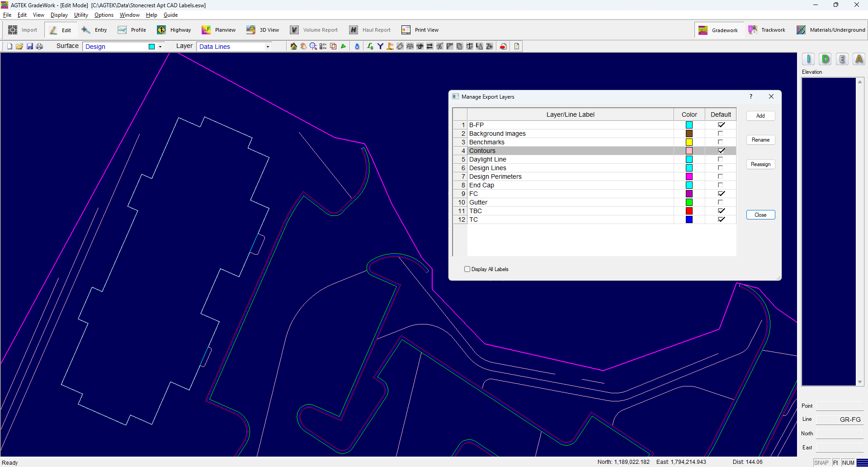Open the Display menu
The height and width of the screenshot is (467, 868).
59,15
